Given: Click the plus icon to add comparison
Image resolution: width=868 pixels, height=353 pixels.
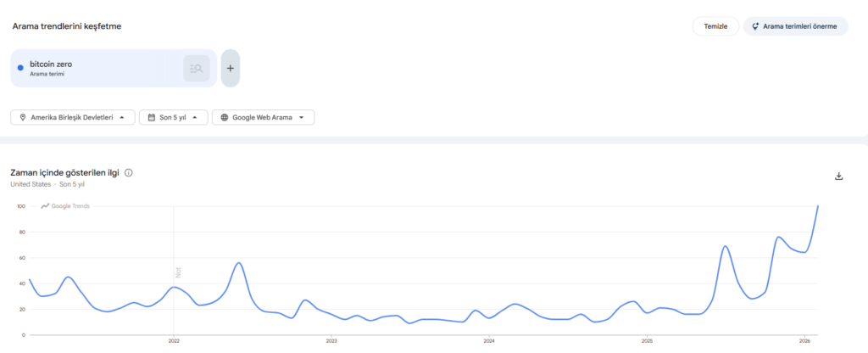Looking at the screenshot, I should click(x=230, y=68).
